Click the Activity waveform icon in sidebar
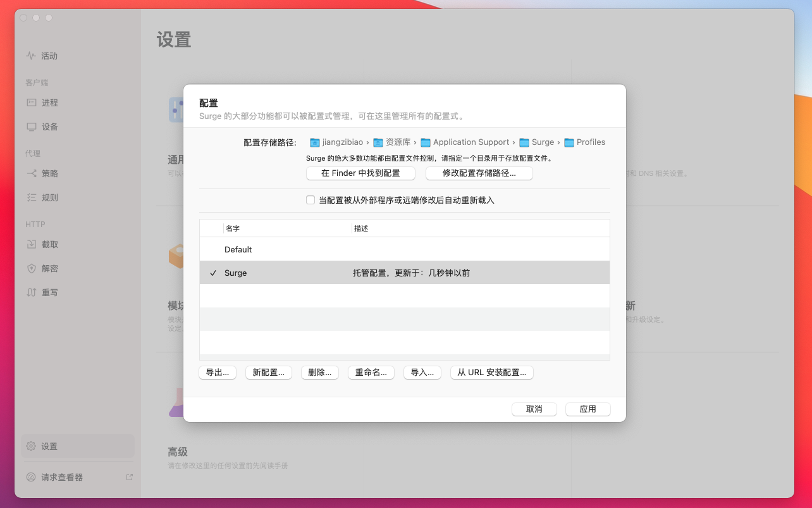The height and width of the screenshot is (508, 812). 31,56
